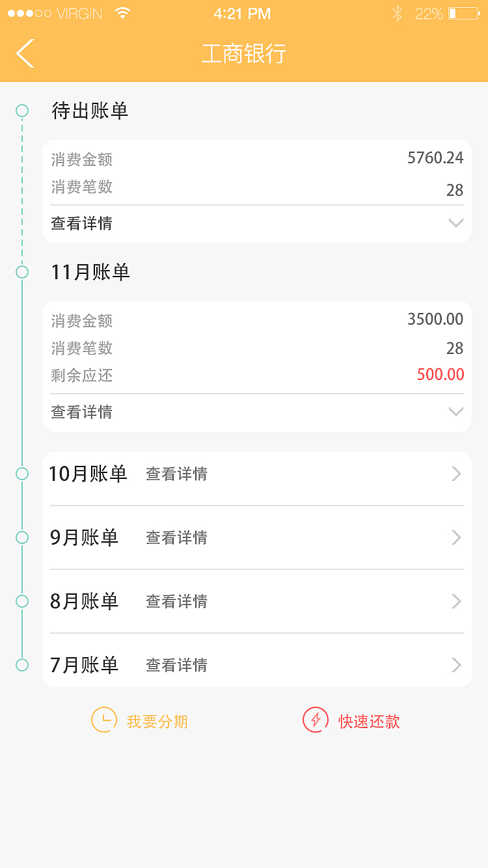Click the lightning quick repayment icon
The height and width of the screenshot is (868, 488).
coord(316,720)
